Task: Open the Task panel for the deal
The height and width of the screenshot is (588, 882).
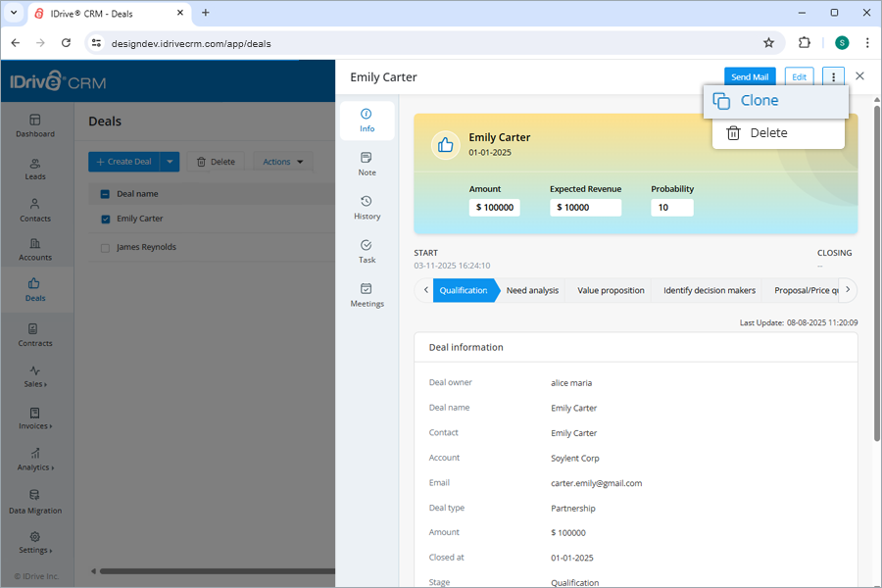Action: coord(367,252)
